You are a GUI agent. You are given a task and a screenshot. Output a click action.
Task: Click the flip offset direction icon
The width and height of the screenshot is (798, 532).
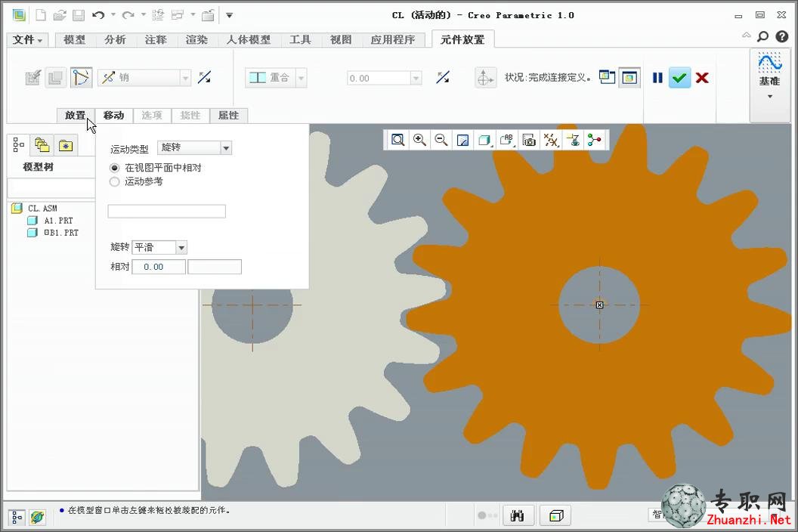[443, 77]
